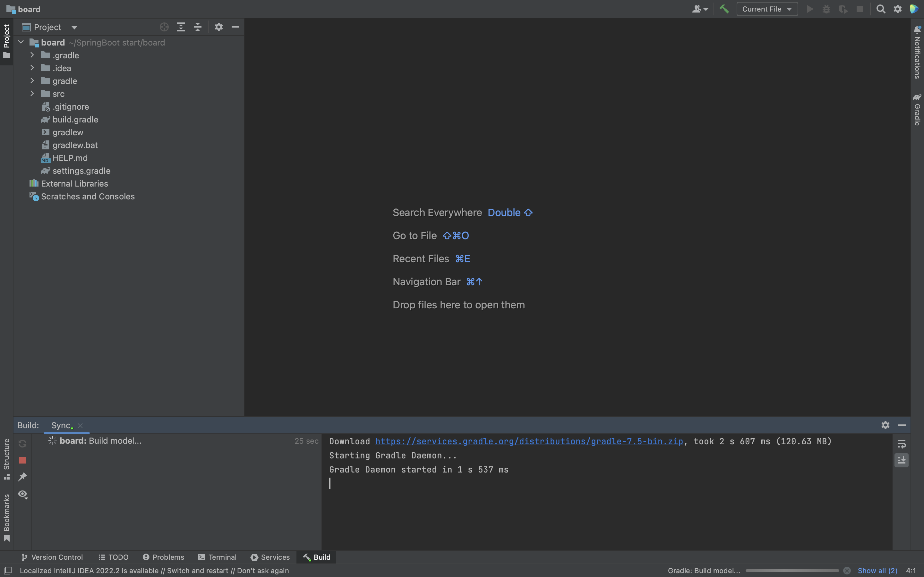Toggle scroll to end of output
The image size is (924, 577).
[x=902, y=460]
